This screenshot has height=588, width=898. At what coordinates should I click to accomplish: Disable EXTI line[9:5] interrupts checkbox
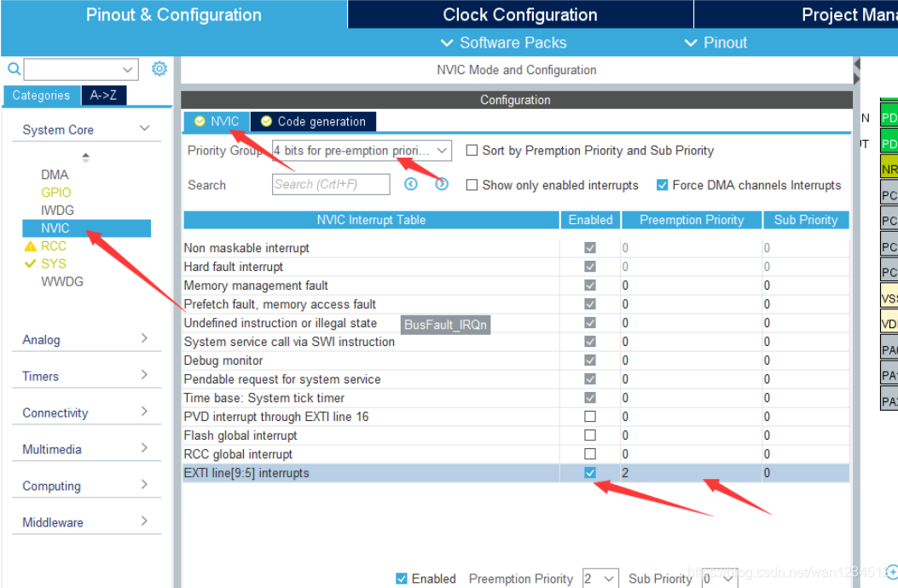coord(589,473)
